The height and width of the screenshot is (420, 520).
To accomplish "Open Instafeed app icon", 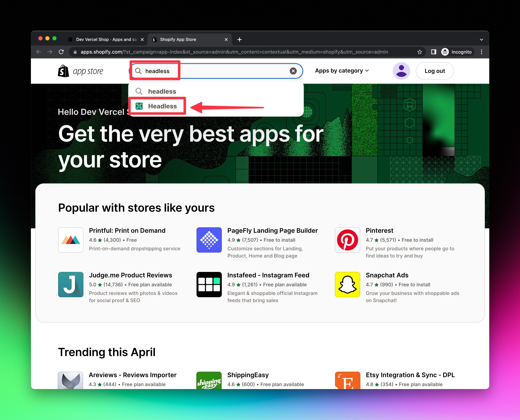I will [209, 285].
